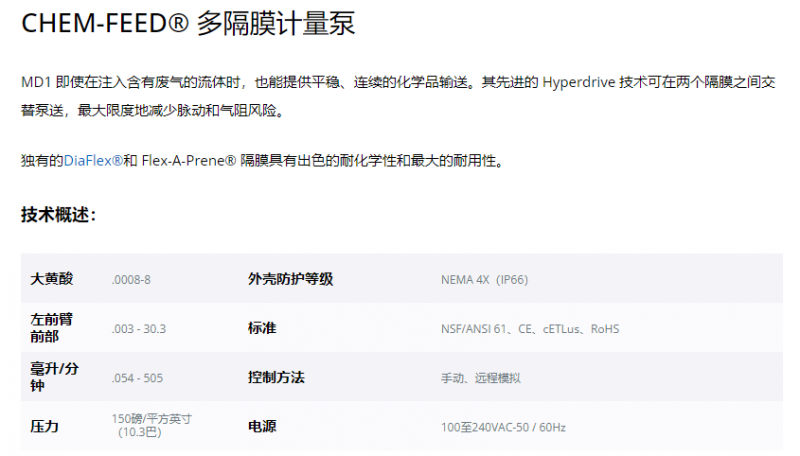
Task: Click the .054 - 505 value cell
Action: [x=137, y=378]
